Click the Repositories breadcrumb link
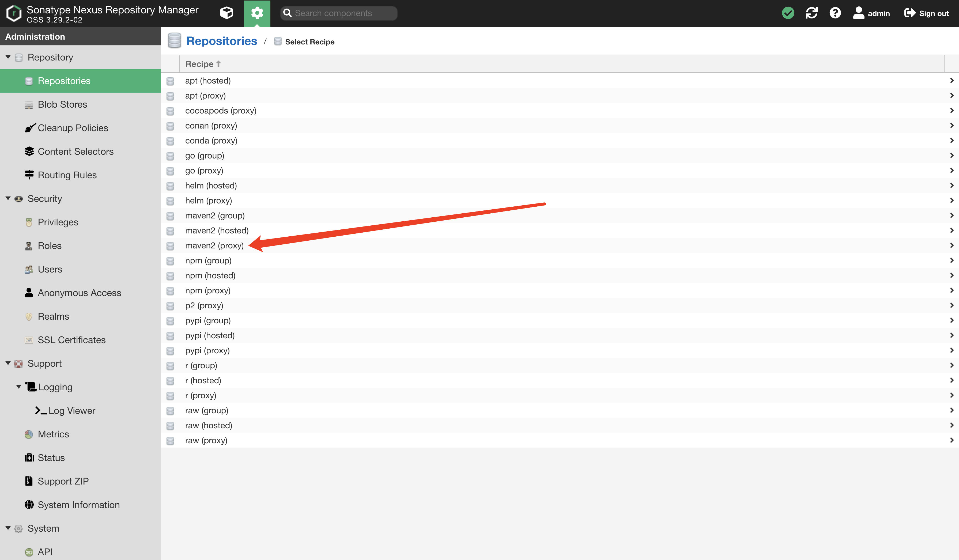959x560 pixels. pyautogui.click(x=221, y=41)
